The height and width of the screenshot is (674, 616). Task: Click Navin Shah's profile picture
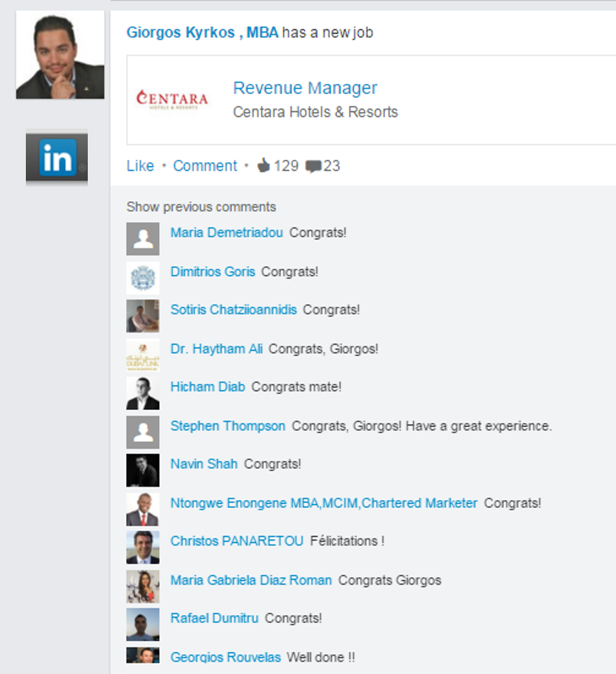click(143, 470)
